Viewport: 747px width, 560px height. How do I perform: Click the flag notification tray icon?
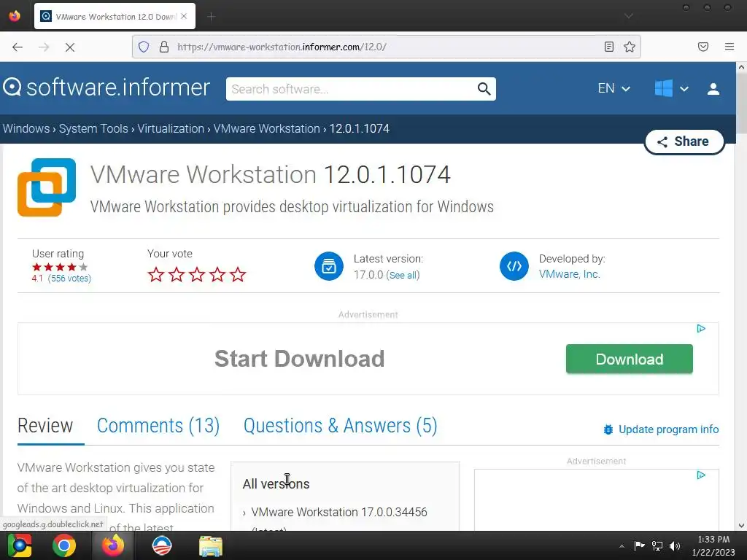click(639, 545)
